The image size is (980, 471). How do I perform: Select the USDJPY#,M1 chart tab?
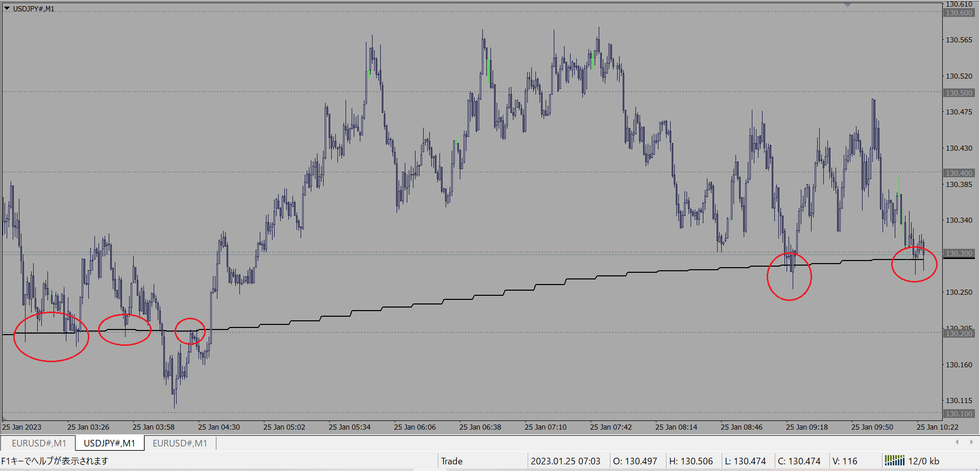[x=109, y=443]
